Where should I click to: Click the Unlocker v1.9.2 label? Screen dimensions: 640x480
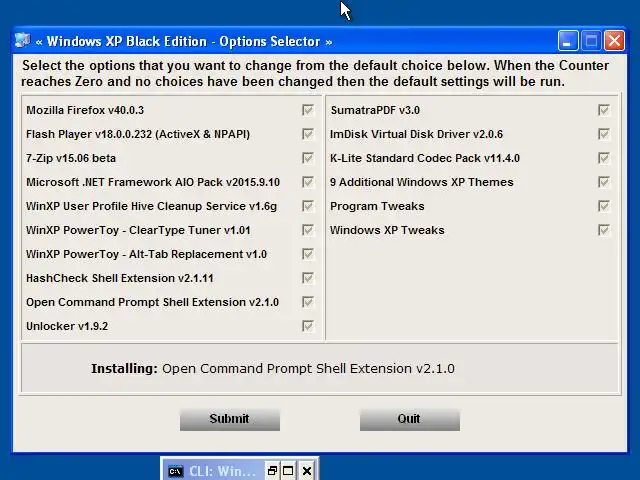click(x=67, y=326)
